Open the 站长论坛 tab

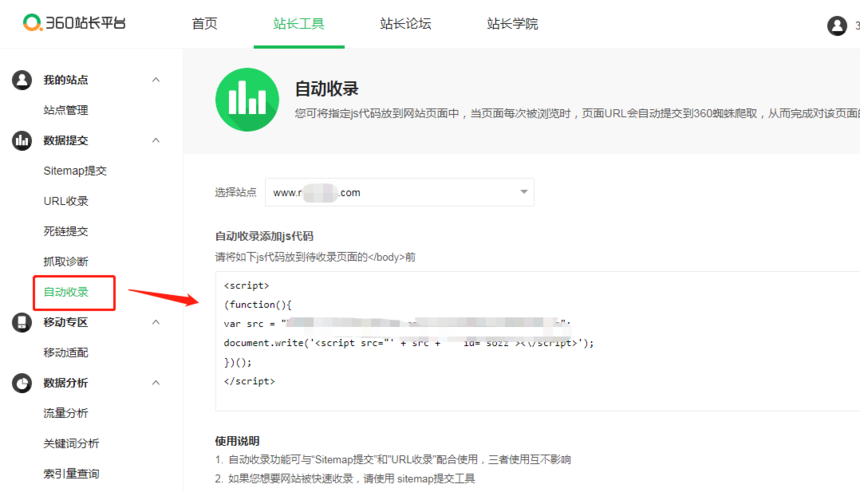[x=405, y=24]
